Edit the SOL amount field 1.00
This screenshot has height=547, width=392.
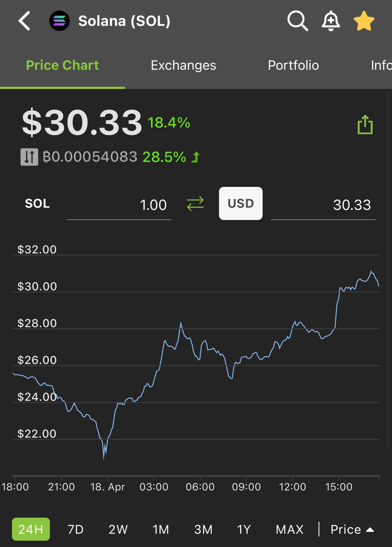pos(119,205)
